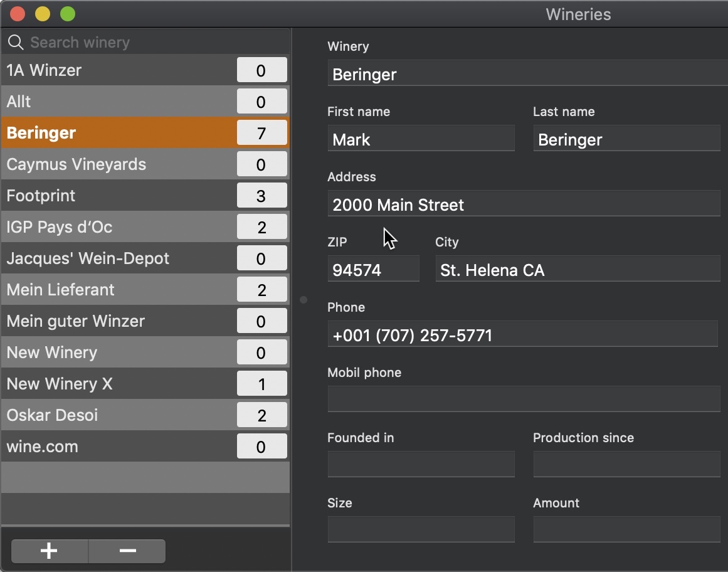The width and height of the screenshot is (728, 572).
Task: Click the count badge for IGP Pays d'Oc
Action: click(x=262, y=227)
